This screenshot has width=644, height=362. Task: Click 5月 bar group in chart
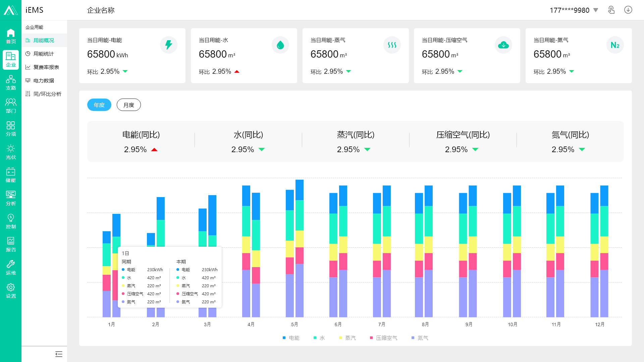(x=294, y=248)
